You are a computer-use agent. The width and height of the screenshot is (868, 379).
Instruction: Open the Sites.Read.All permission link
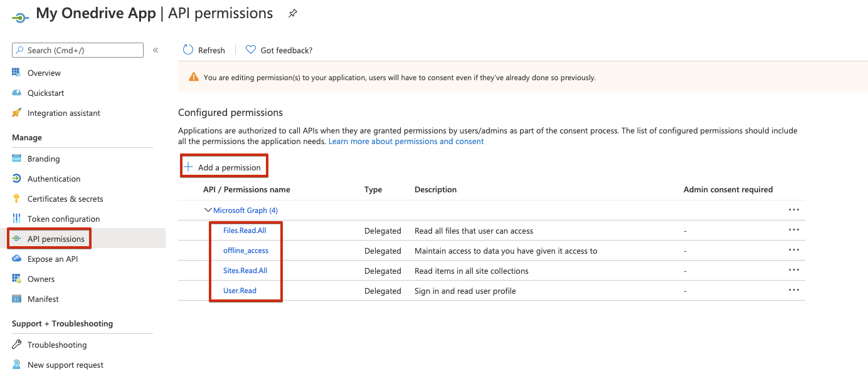(245, 271)
